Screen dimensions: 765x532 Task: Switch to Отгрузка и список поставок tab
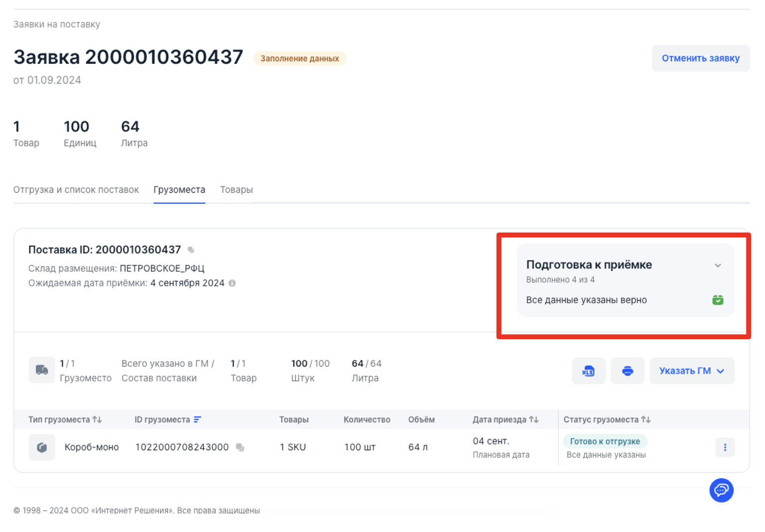tap(76, 190)
